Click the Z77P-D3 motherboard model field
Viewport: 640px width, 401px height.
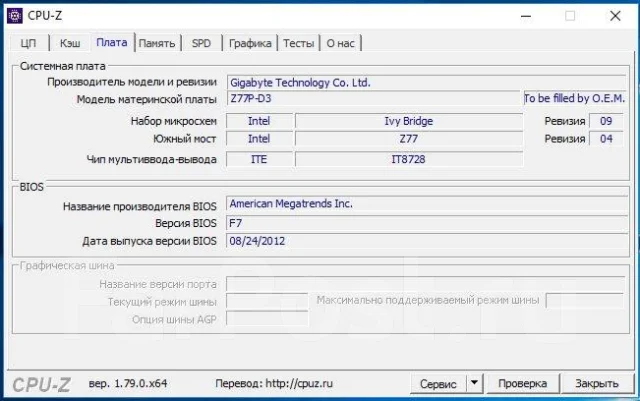pyautogui.click(x=373, y=99)
